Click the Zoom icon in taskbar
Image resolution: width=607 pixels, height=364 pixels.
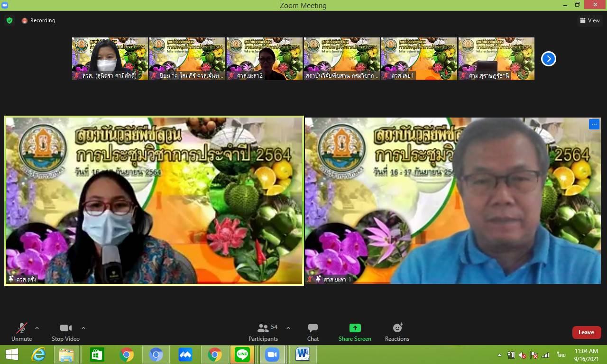pos(272,355)
